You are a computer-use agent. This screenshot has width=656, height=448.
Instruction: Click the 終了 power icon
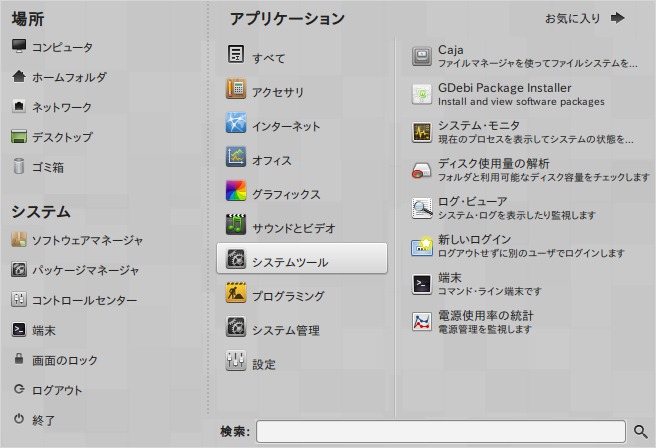pyautogui.click(x=19, y=419)
